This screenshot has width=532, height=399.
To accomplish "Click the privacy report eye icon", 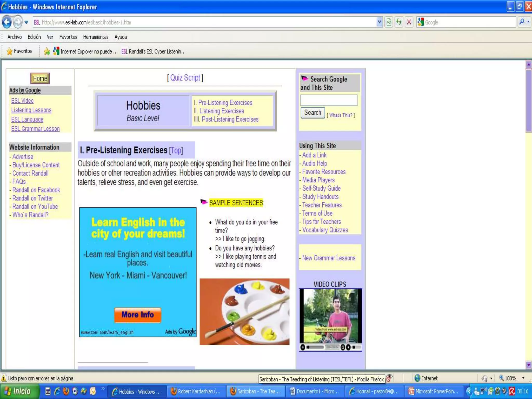I will [x=389, y=378].
